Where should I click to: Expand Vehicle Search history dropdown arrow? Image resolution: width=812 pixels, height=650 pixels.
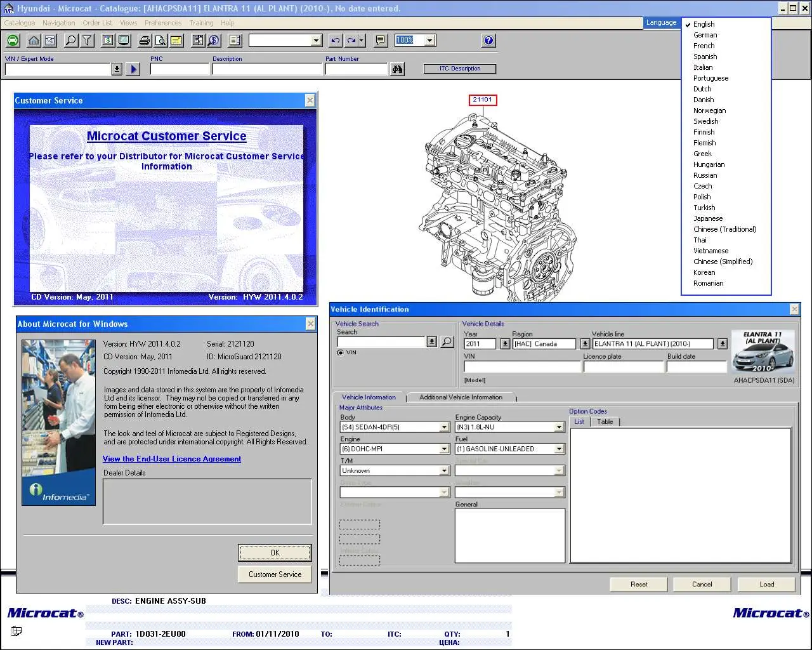(x=431, y=342)
